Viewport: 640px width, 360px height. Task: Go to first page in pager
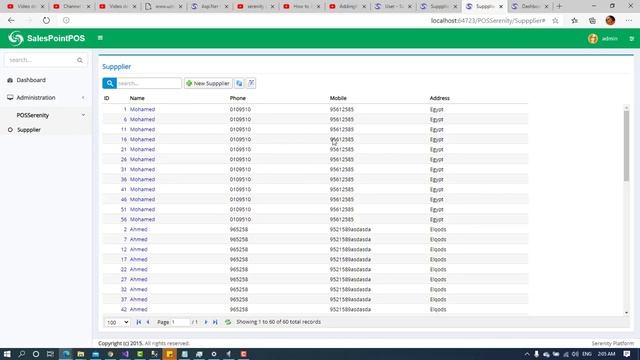[138, 322]
